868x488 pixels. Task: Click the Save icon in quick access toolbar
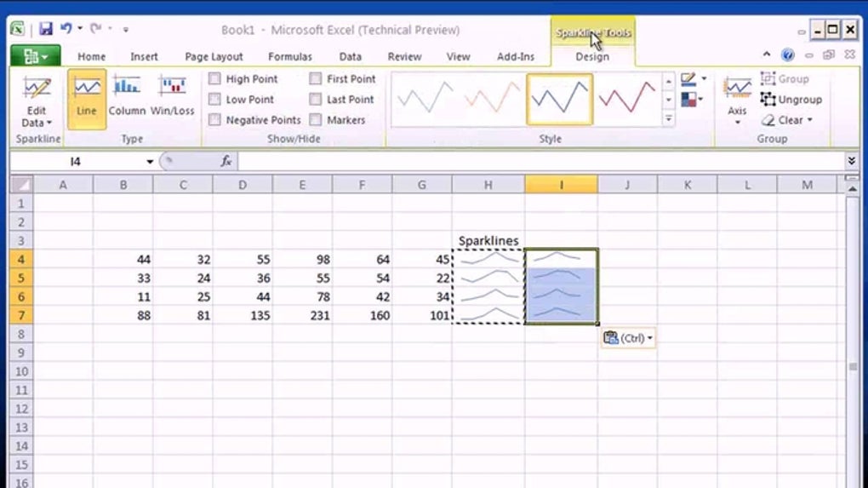click(46, 28)
